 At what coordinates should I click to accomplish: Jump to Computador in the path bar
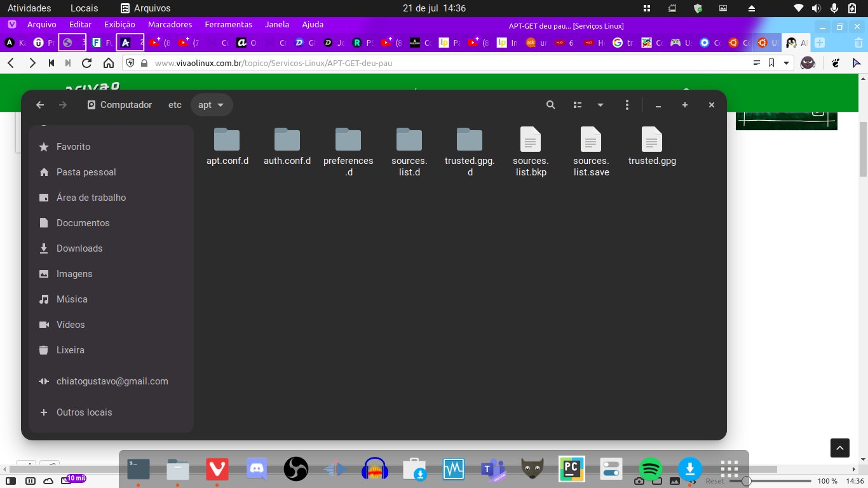pos(119,105)
